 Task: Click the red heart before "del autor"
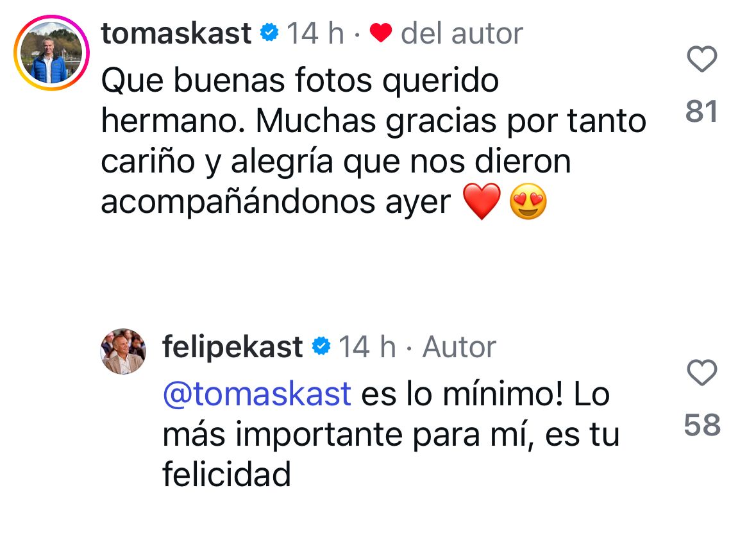(381, 33)
